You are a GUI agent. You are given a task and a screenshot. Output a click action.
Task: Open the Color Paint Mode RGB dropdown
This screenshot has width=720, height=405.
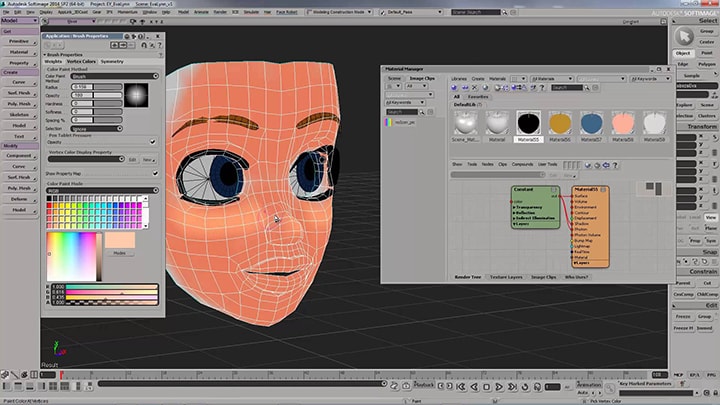point(102,190)
